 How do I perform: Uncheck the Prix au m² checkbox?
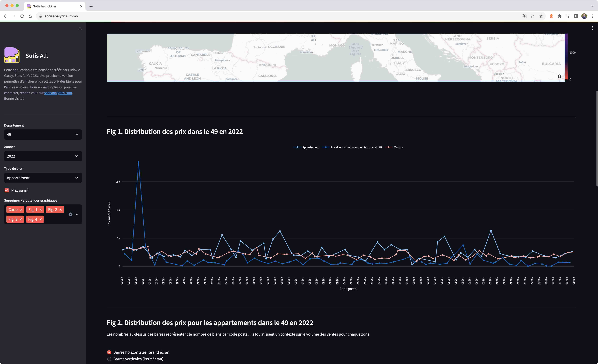(7, 190)
